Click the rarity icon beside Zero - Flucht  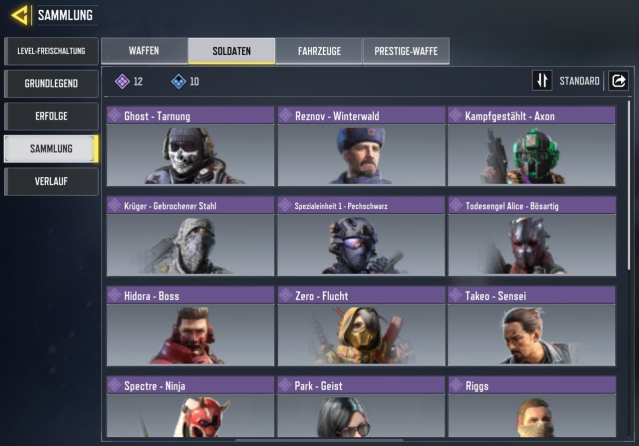click(x=286, y=295)
